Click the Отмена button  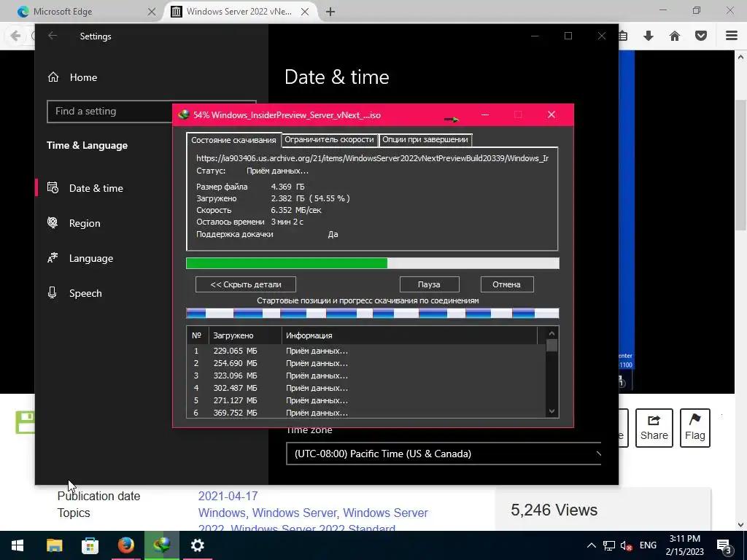(x=507, y=284)
